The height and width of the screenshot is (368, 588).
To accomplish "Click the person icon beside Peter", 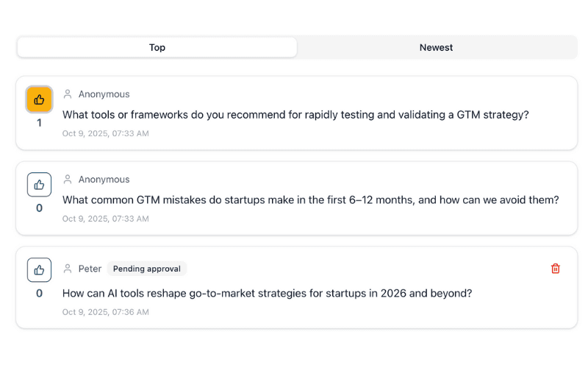I will click(68, 269).
